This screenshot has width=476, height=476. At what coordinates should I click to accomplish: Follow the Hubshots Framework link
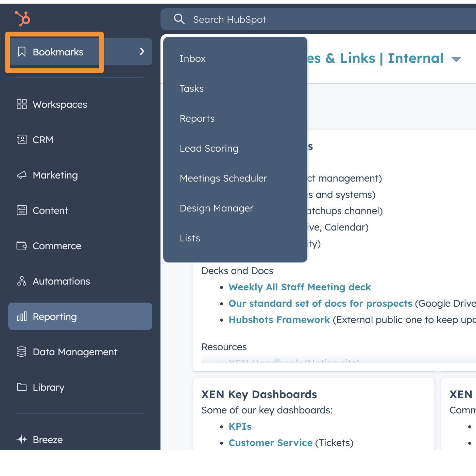click(279, 320)
